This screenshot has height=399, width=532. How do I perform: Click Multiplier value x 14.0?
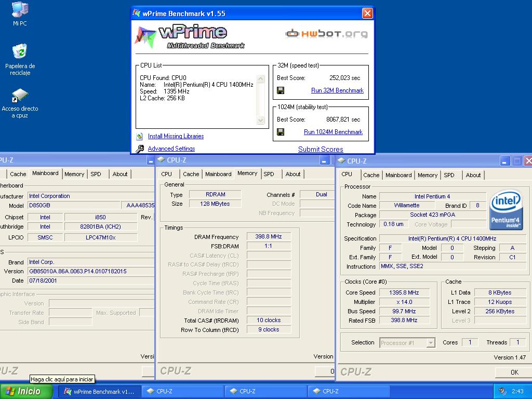pos(404,302)
